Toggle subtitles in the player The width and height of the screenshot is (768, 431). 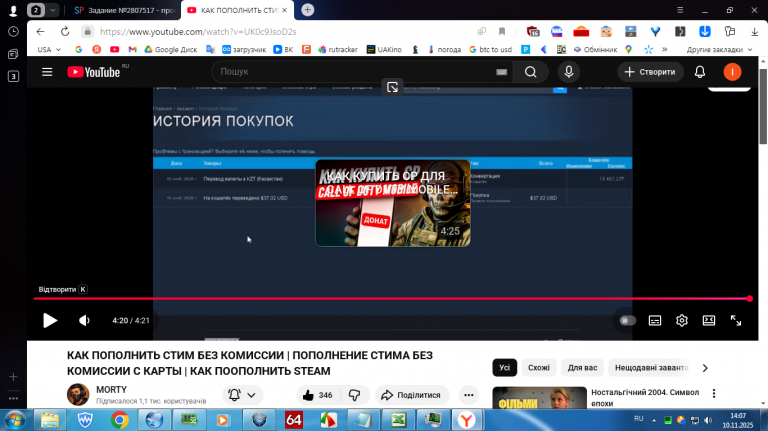point(655,320)
